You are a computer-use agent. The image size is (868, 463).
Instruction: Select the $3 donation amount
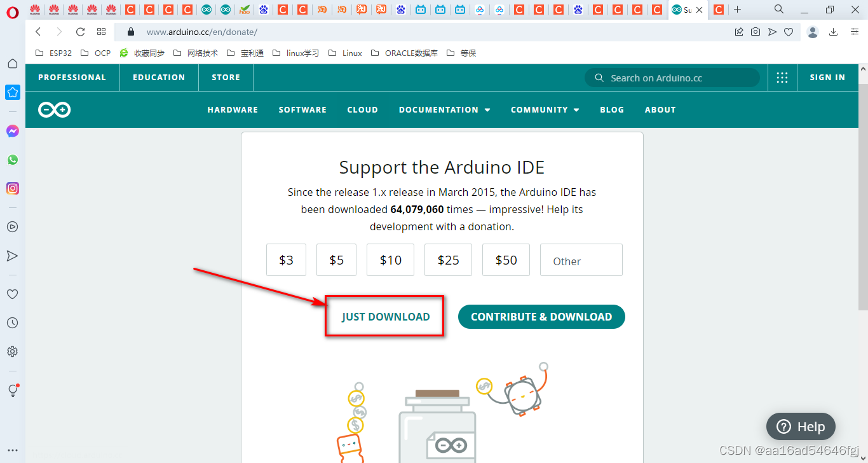(x=286, y=259)
